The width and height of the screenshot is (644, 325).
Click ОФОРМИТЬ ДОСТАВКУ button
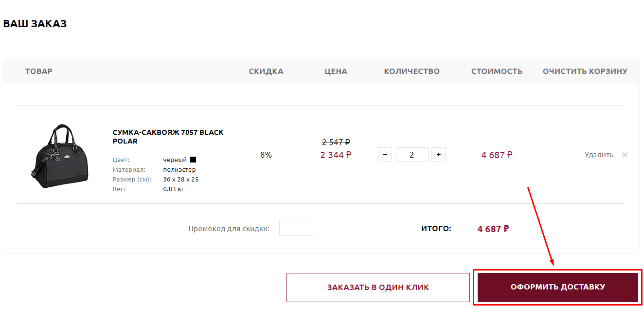558,287
